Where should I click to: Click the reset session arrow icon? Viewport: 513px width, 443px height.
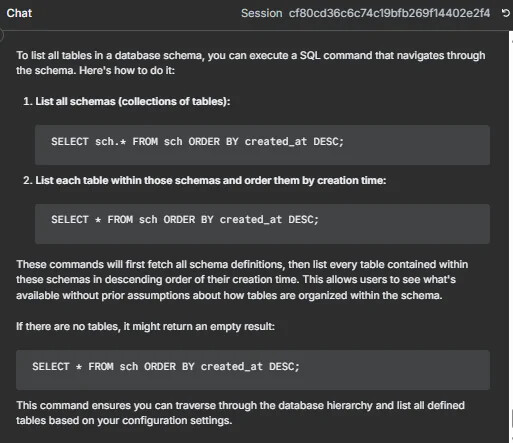pos(505,13)
